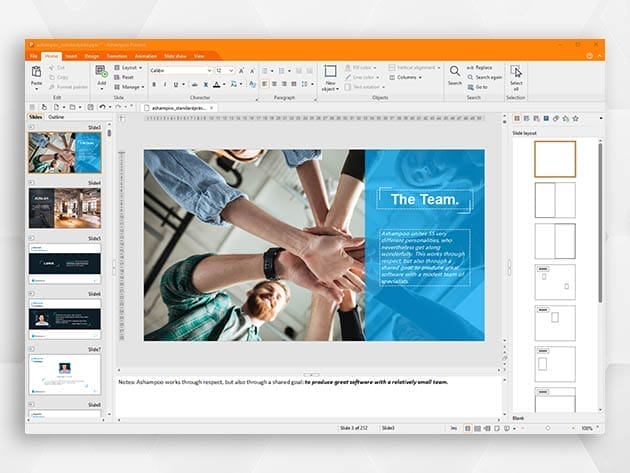
Task: Open the Insert ribbon tab
Action: point(70,56)
